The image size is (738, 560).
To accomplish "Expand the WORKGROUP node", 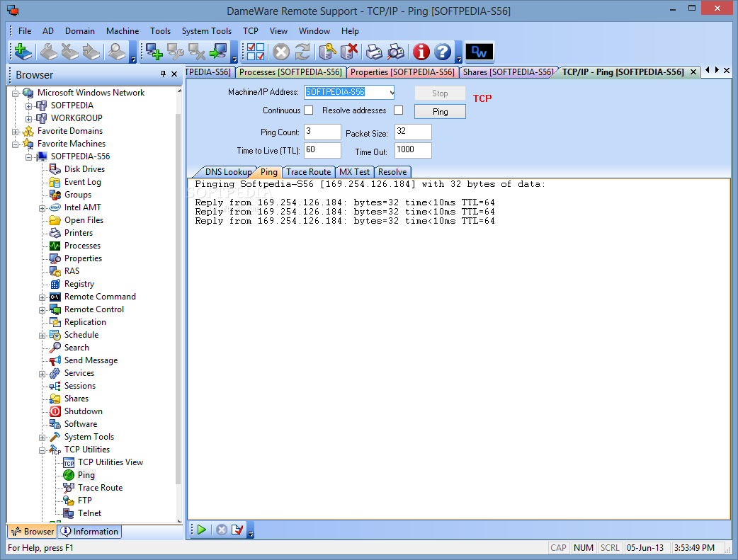I will click(29, 119).
